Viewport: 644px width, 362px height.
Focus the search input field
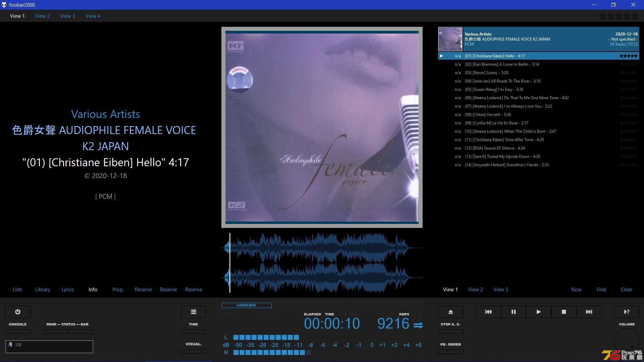(49, 347)
